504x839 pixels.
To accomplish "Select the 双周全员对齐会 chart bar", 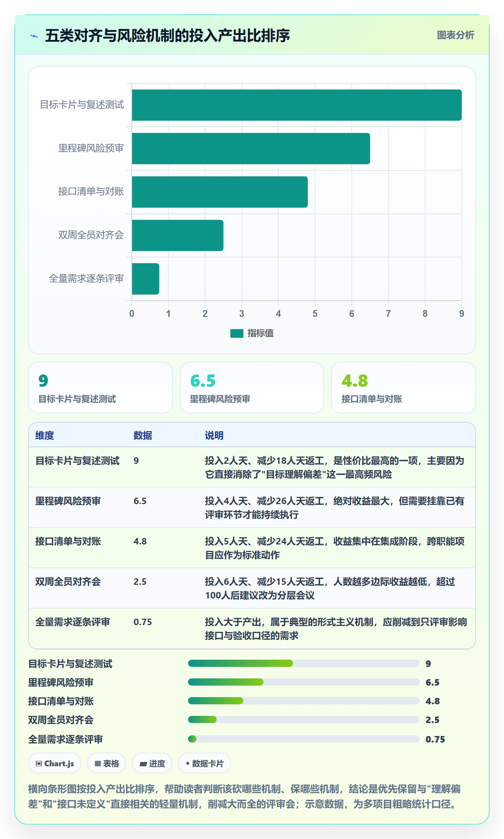I will point(177,235).
